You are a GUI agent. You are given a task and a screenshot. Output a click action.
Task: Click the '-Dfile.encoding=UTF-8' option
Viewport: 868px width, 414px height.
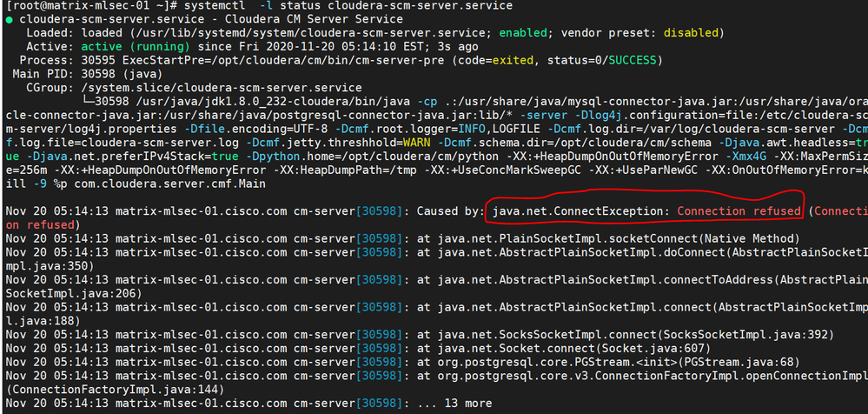pyautogui.click(x=254, y=129)
